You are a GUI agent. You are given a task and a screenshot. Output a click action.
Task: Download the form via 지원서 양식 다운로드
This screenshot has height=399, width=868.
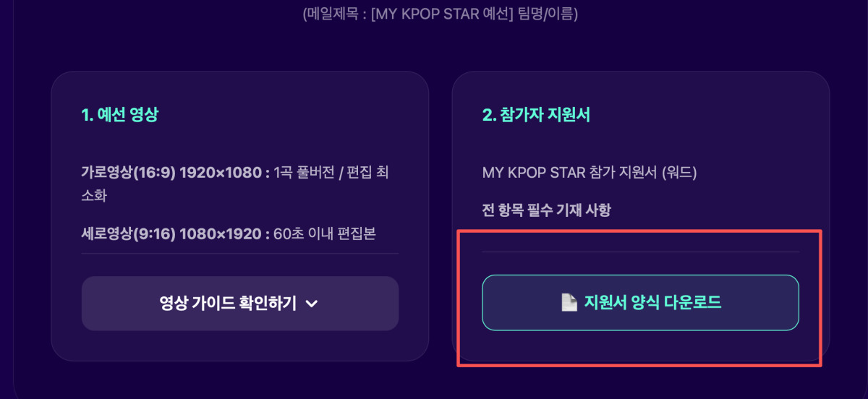(640, 303)
